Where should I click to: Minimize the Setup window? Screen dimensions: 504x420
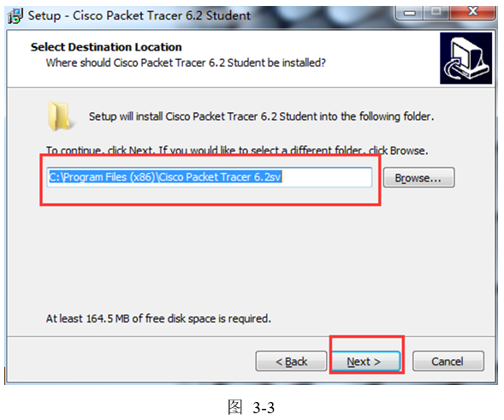409,13
